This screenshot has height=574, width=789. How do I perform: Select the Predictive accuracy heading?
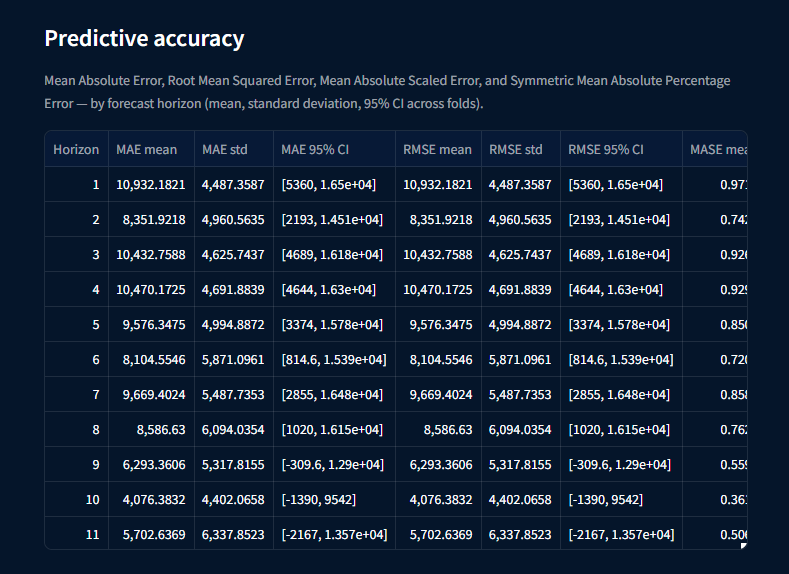click(144, 38)
